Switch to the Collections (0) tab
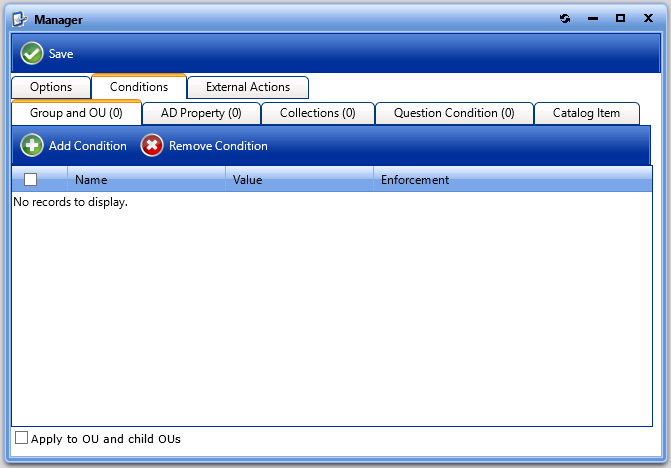 click(x=317, y=113)
